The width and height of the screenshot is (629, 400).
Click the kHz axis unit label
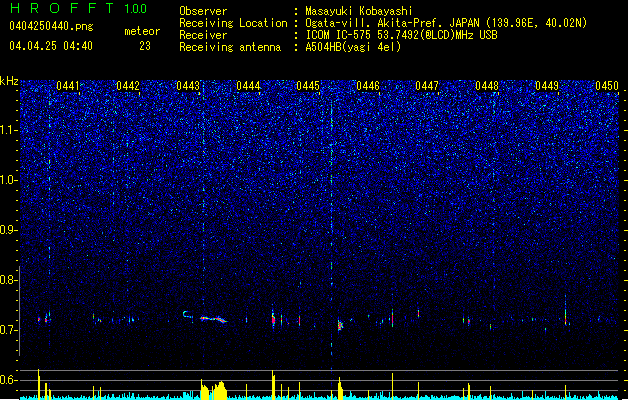(9, 81)
